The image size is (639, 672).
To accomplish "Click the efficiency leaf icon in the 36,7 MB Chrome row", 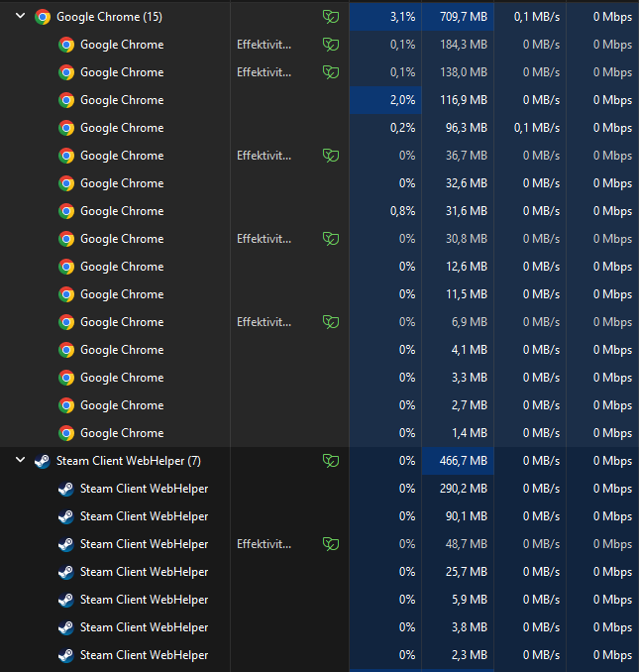I will click(331, 156).
